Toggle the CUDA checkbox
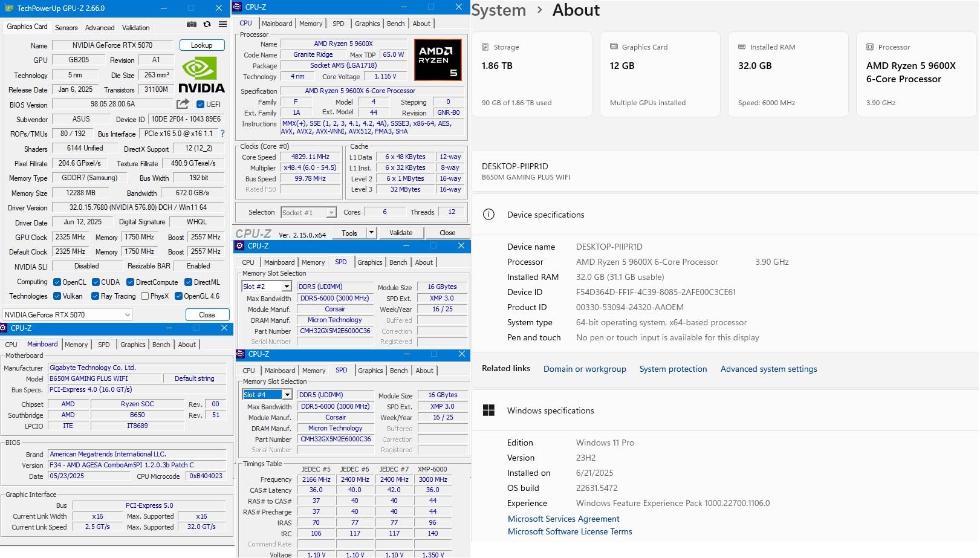 [96, 282]
